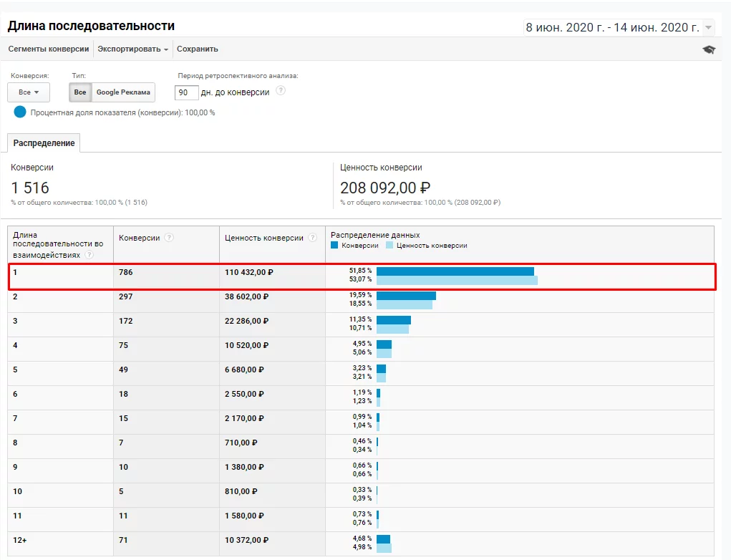
Task: Select row with path length 1
Action: (x=362, y=276)
